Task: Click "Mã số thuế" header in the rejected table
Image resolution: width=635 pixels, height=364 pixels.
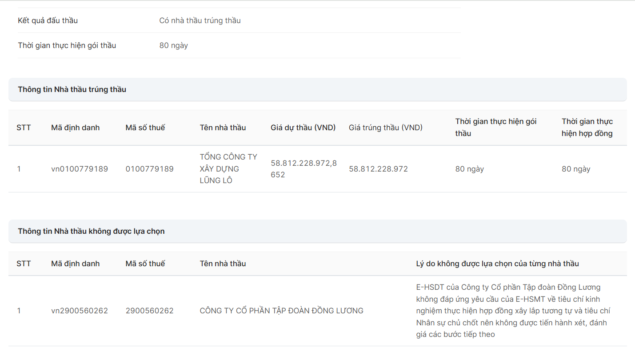Action: click(145, 264)
